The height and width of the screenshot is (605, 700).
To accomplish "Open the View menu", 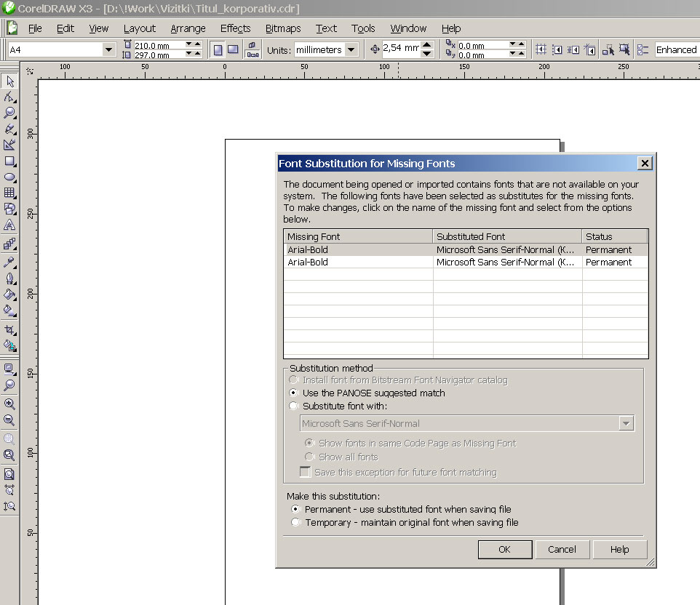I will click(x=99, y=28).
